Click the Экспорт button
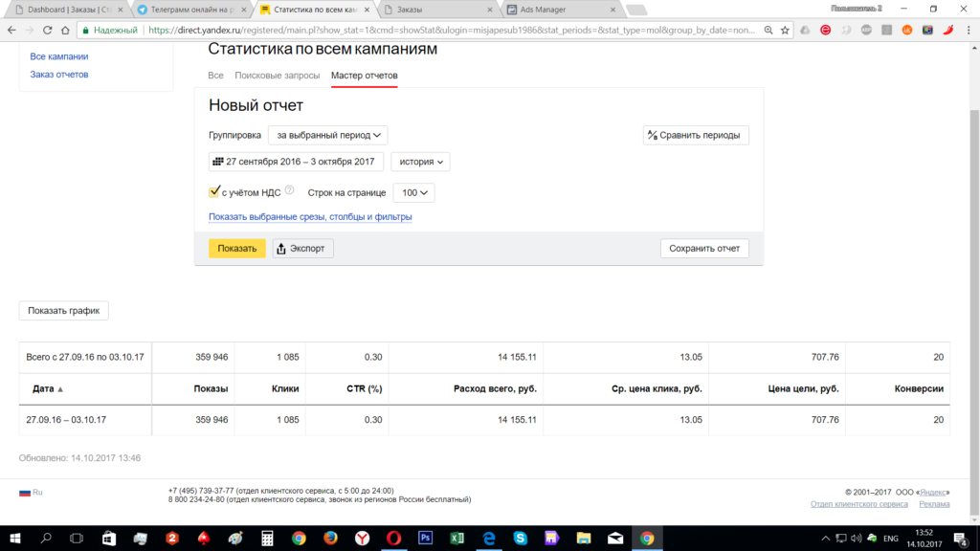 pyautogui.click(x=302, y=249)
